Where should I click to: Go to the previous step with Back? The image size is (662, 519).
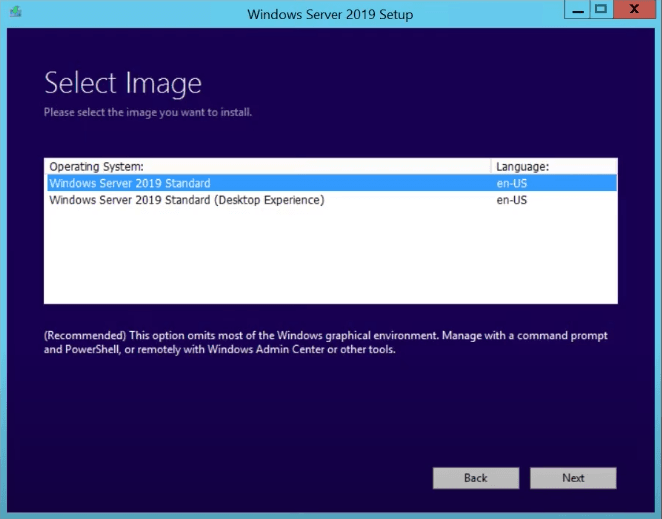coord(476,478)
